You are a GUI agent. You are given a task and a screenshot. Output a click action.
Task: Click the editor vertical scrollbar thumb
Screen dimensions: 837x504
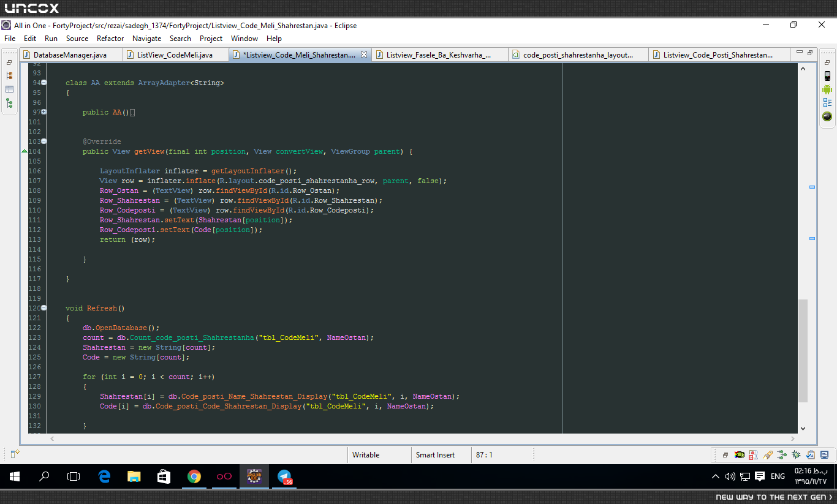(803, 350)
